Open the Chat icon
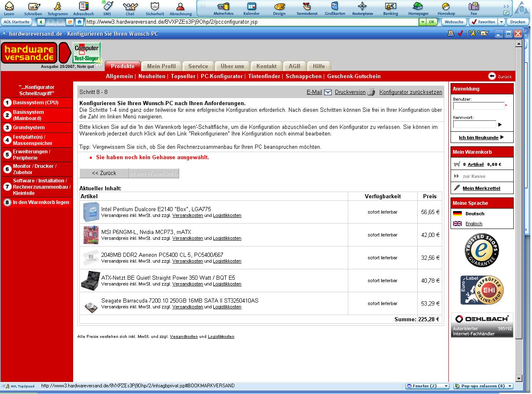Viewport: 532px width, 394px height. [x=130, y=6]
